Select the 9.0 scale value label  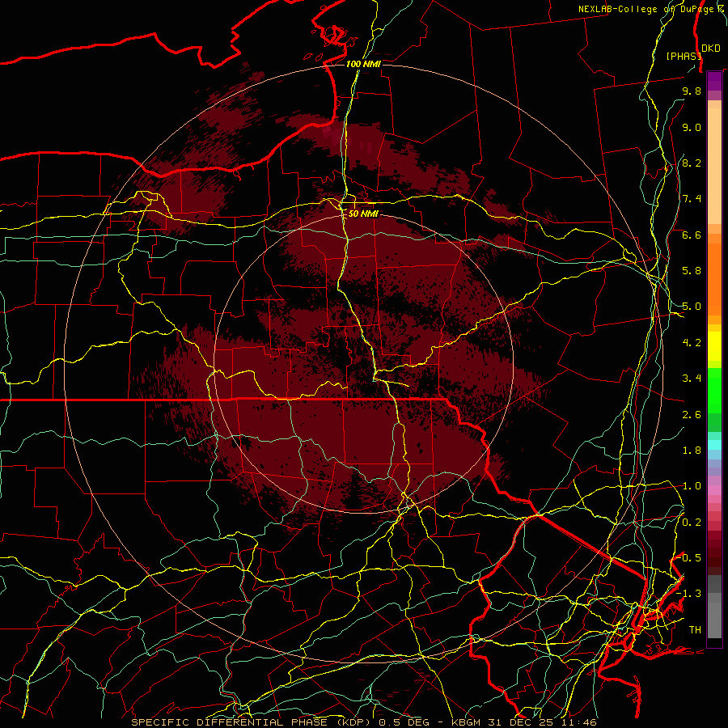tap(692, 127)
